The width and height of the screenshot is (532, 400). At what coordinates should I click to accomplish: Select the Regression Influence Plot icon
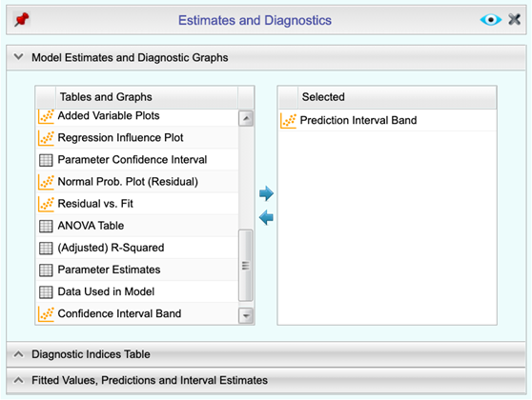[46, 138]
